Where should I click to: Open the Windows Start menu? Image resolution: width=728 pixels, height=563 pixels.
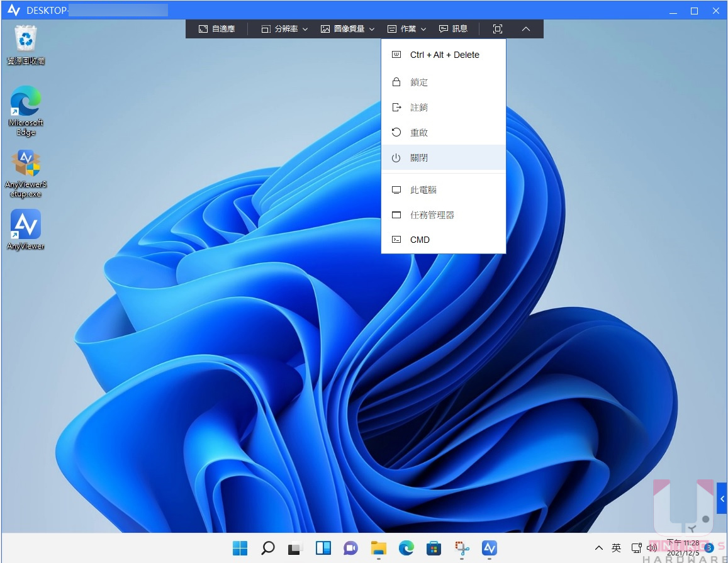240,548
